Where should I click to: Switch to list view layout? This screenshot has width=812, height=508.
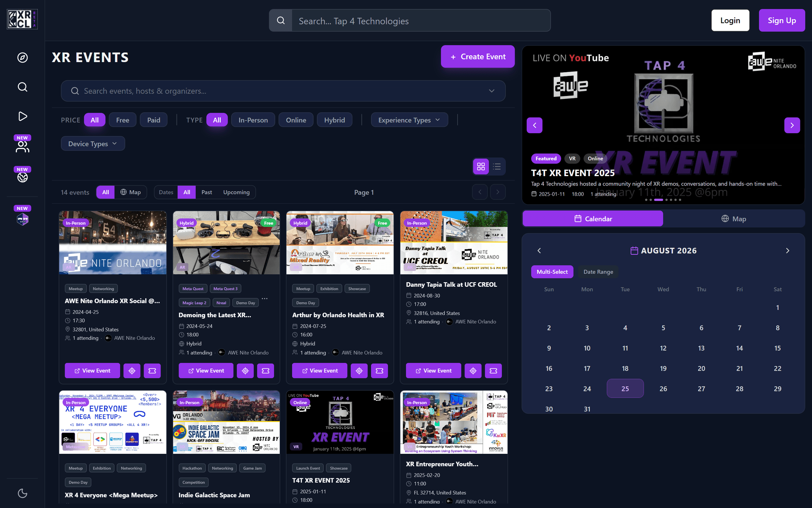[497, 166]
